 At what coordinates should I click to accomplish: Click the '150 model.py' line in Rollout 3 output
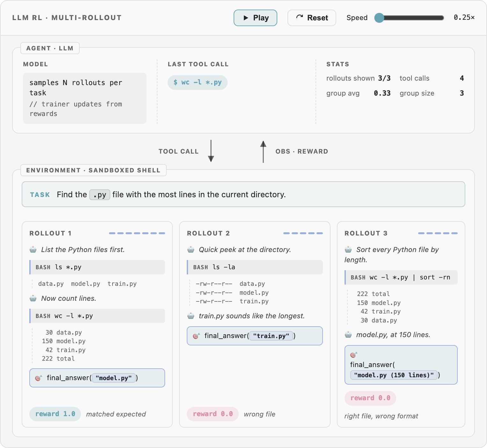point(379,303)
